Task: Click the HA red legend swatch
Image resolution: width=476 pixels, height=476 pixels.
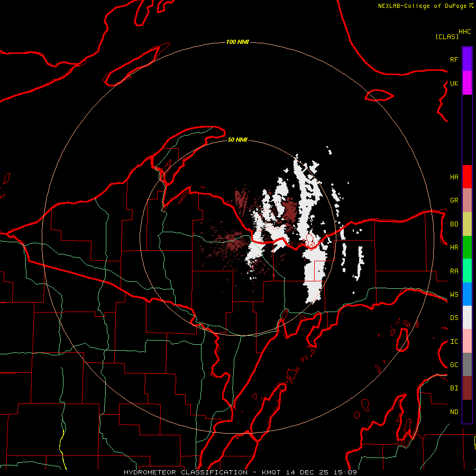Action: (467, 177)
